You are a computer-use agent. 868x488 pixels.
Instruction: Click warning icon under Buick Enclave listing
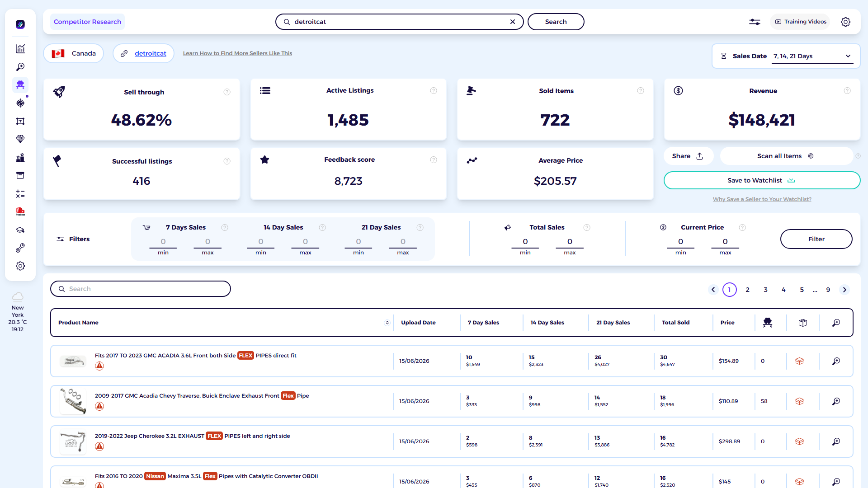pyautogui.click(x=99, y=406)
